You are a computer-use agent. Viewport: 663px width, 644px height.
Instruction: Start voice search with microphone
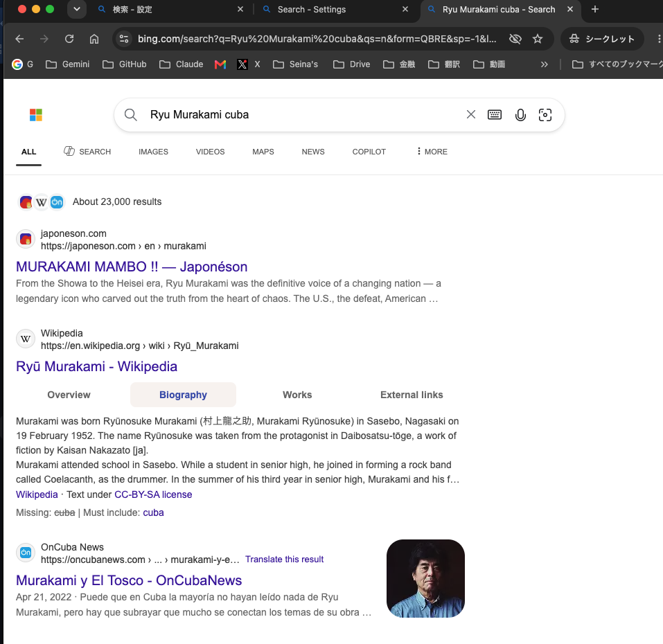coord(520,115)
